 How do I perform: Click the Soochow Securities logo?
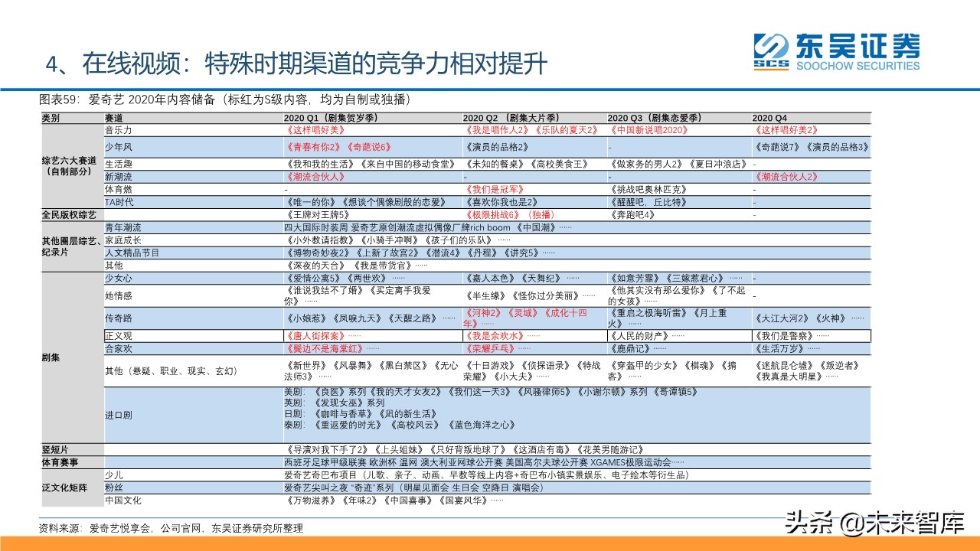click(837, 52)
